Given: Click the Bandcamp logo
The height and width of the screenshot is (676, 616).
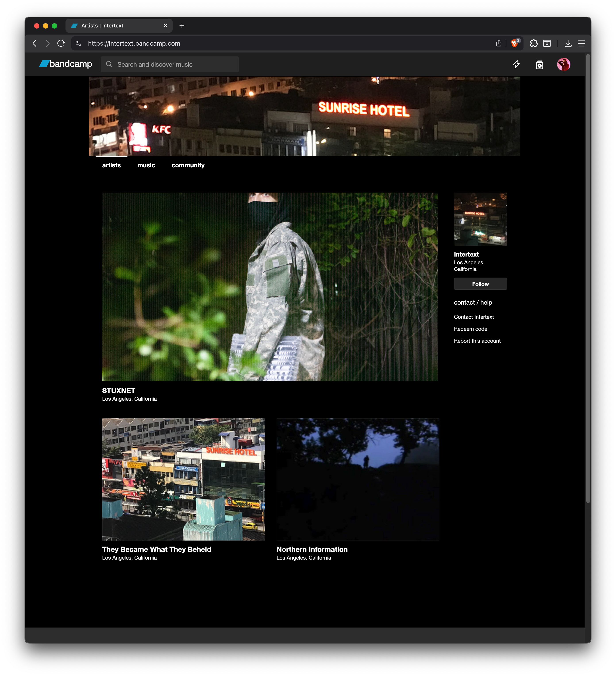Looking at the screenshot, I should pos(66,64).
